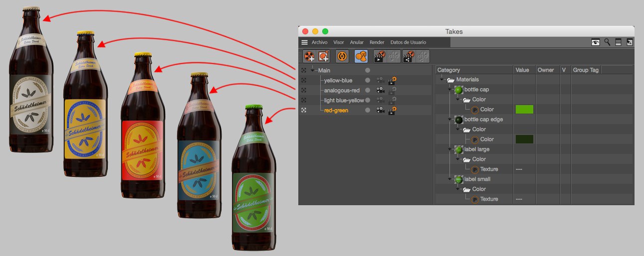Click the New Take icon
This screenshot has width=644, height=256.
309,56
